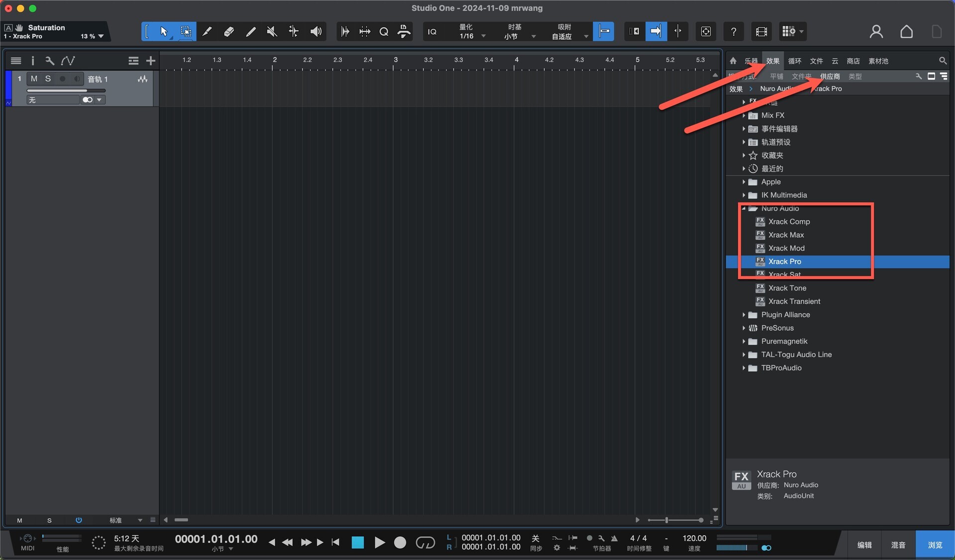Show automation curve icon
This screenshot has height=560, width=955.
[x=68, y=61]
